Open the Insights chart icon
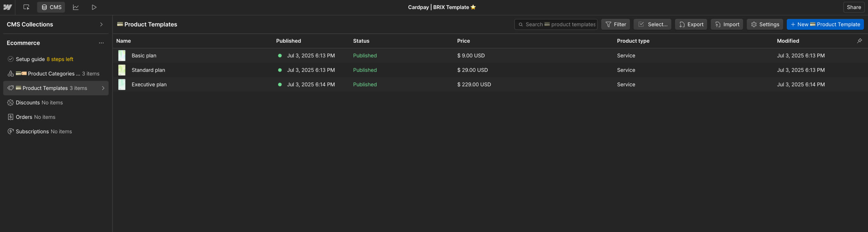This screenshot has height=232, width=868. click(x=76, y=7)
